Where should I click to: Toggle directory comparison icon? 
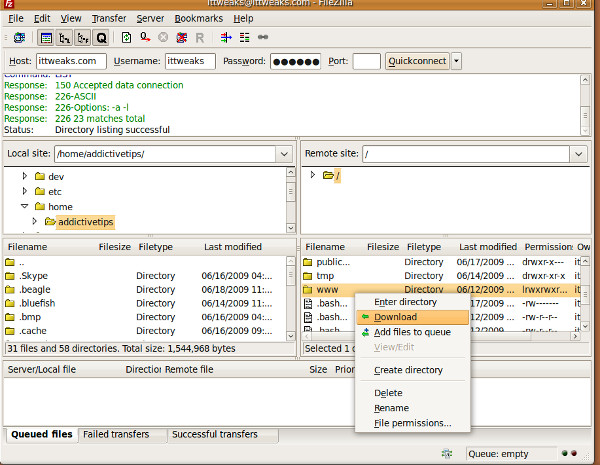(x=244, y=38)
